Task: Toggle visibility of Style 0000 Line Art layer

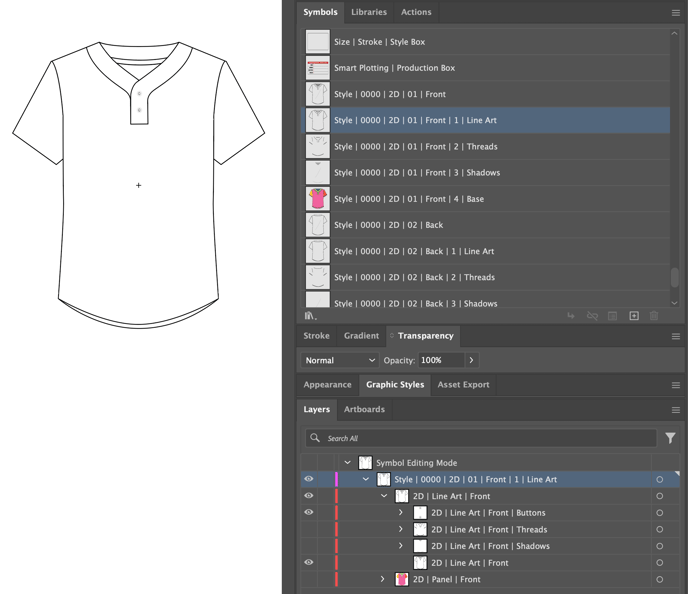Action: (x=309, y=479)
